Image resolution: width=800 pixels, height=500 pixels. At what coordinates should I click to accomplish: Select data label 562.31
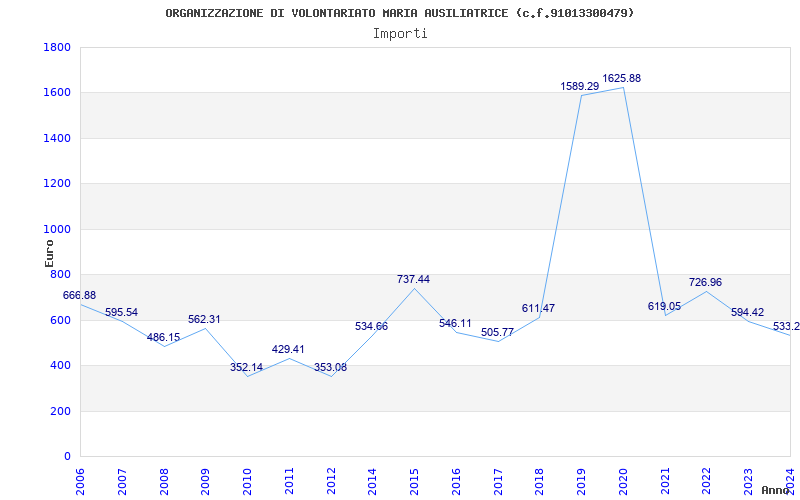tap(204, 319)
